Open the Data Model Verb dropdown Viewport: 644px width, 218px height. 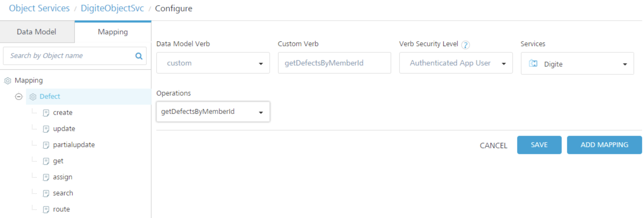point(213,63)
